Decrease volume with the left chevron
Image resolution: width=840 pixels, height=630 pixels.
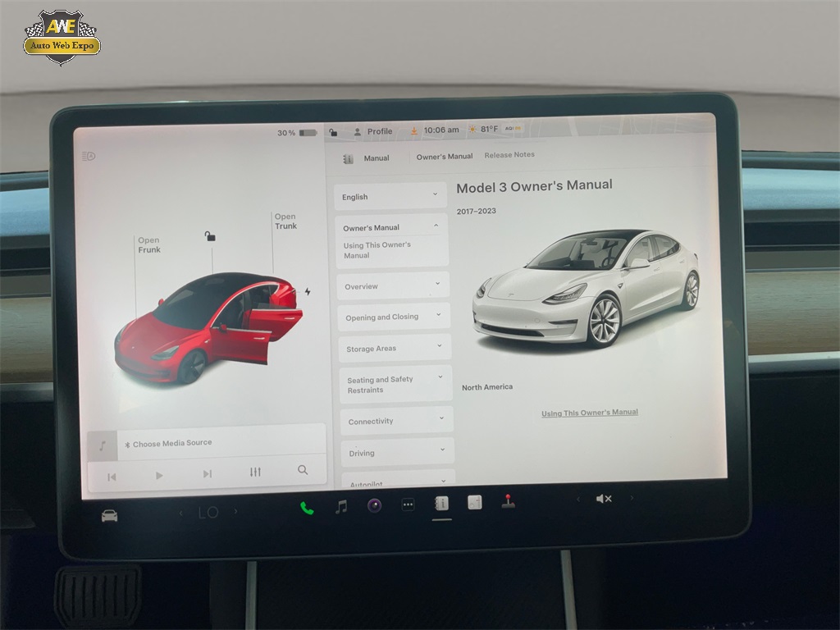pyautogui.click(x=578, y=500)
